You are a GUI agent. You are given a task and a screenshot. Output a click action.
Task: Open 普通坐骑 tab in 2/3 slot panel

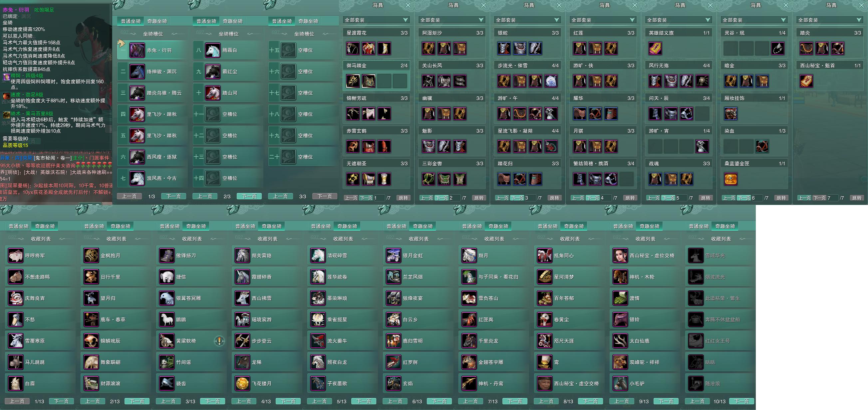[206, 21]
